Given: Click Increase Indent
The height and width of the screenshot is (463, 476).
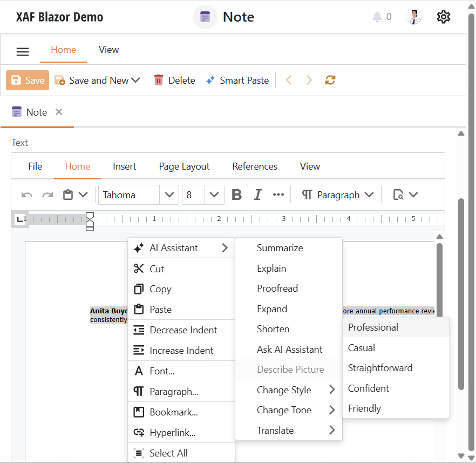Looking at the screenshot, I should point(181,350).
